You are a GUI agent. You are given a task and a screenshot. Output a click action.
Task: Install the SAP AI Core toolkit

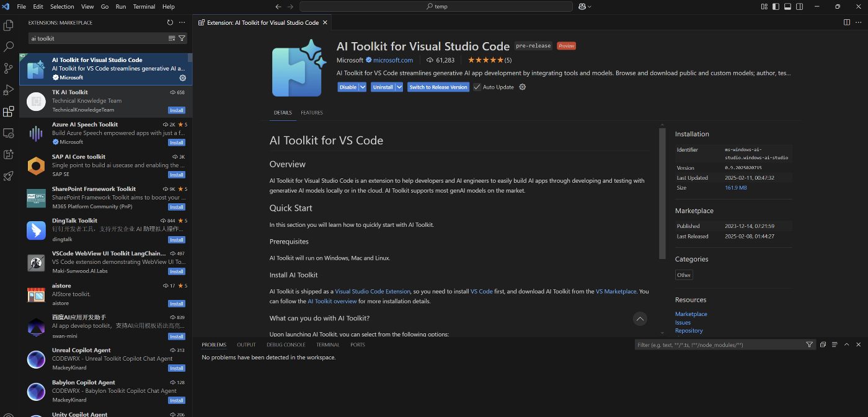click(x=177, y=175)
